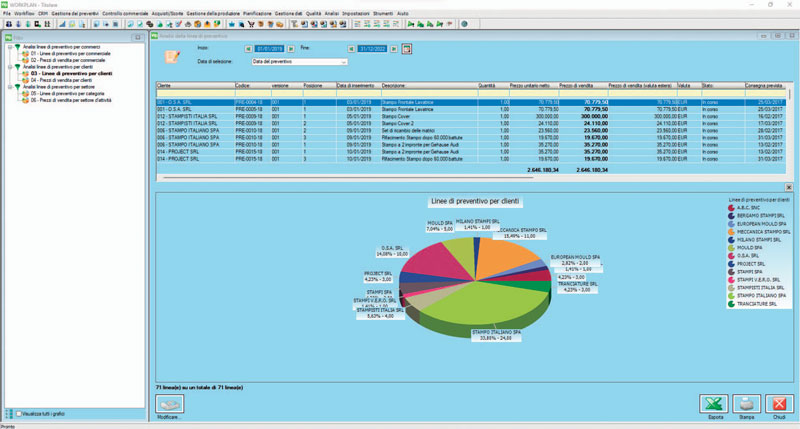800x429 pixels.
Task: Open the Gestione dei preventivi menu
Action: [75, 13]
